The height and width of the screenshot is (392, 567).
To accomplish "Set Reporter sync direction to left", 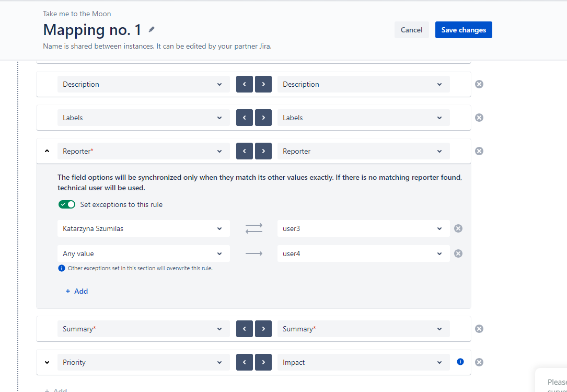I will coord(245,151).
